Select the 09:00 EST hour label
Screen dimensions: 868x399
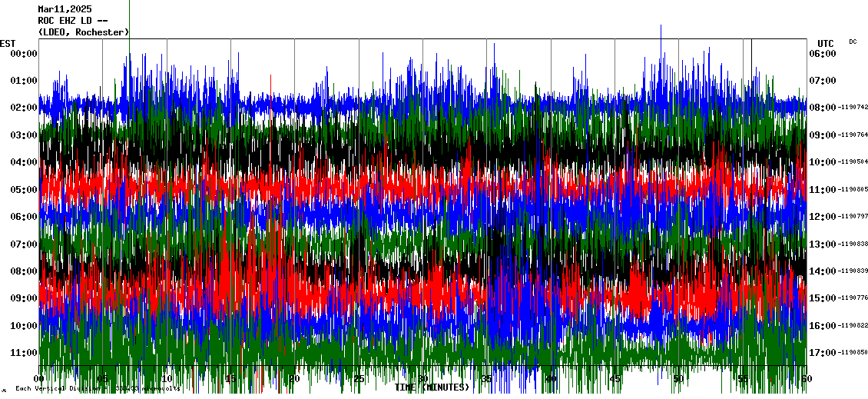tap(25, 298)
